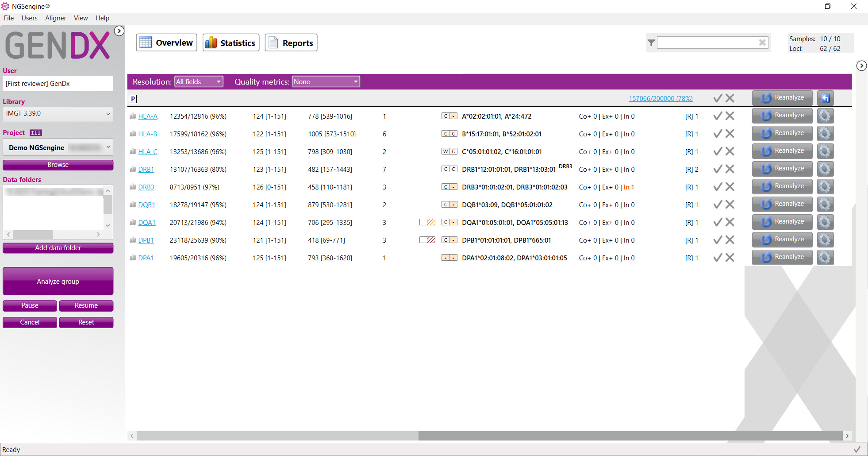Switch to the Statistics tab
868x456 pixels.
point(231,43)
